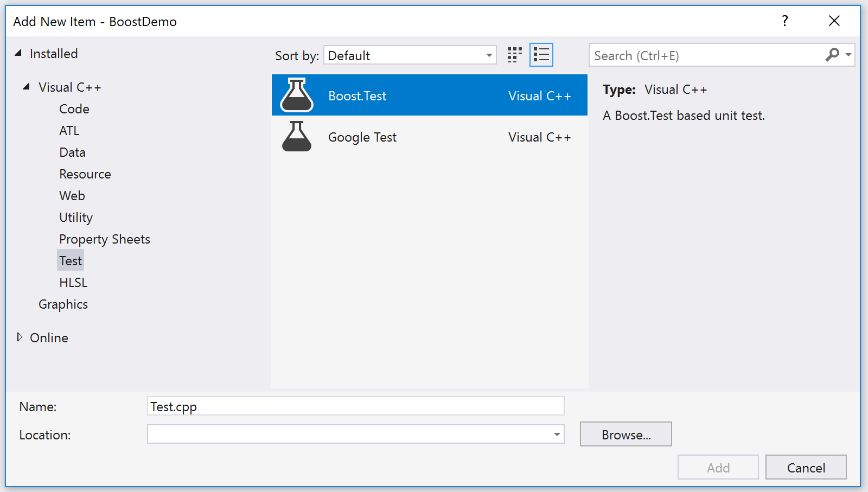Select the Property Sheets category
Screen dimensions: 868x492
coord(104,239)
